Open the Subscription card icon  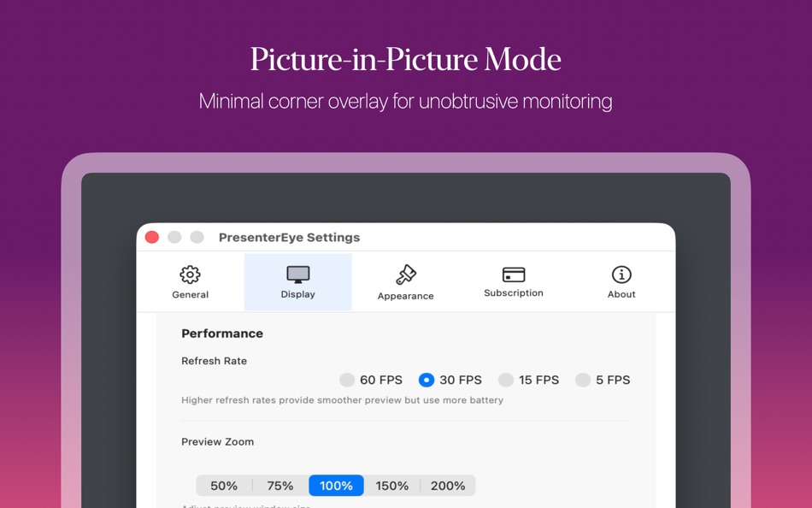pos(513,273)
